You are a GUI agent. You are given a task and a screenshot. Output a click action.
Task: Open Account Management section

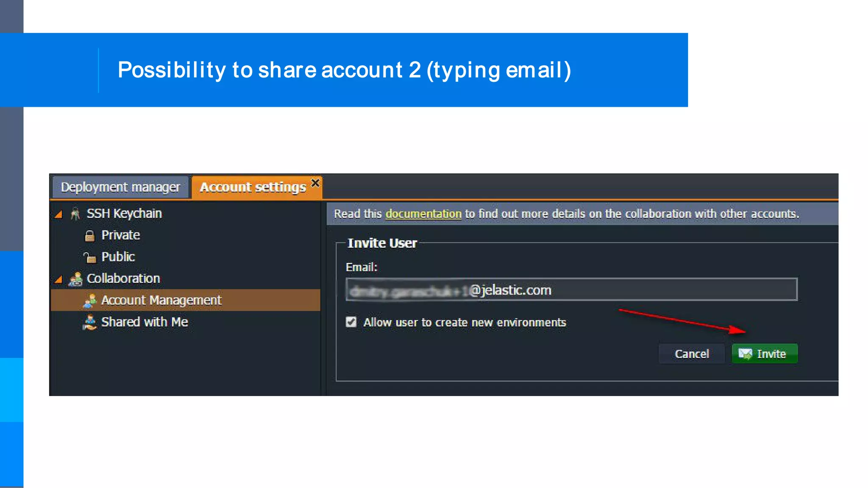pyautogui.click(x=186, y=300)
